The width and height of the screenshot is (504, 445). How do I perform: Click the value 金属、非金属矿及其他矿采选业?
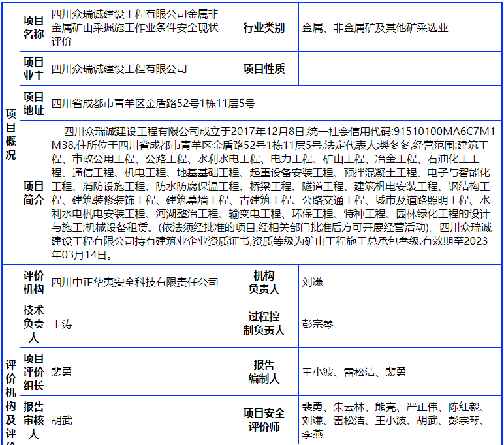[x=375, y=28]
